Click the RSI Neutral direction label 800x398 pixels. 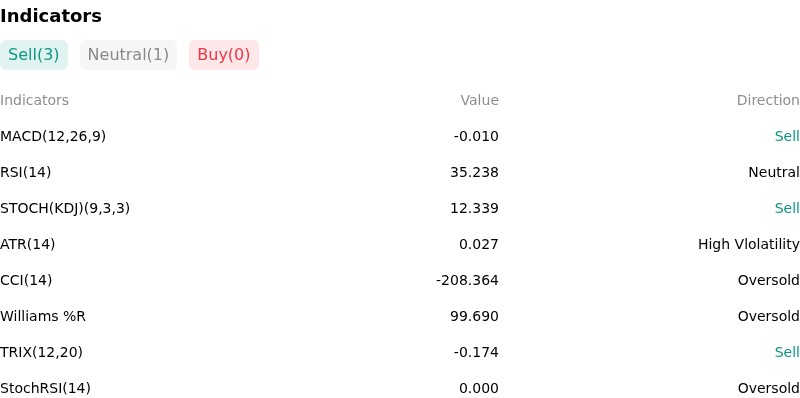pyautogui.click(x=774, y=172)
